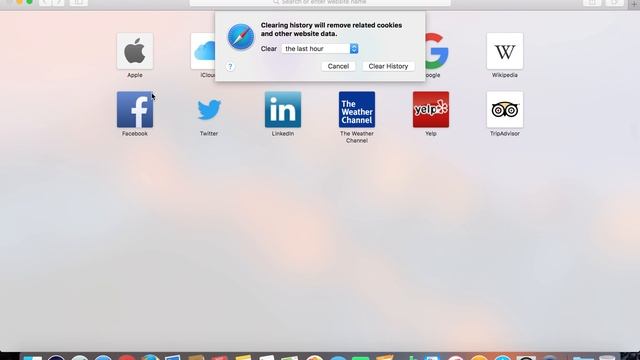
Task: Click the new tab plus button
Action: (634, 3)
